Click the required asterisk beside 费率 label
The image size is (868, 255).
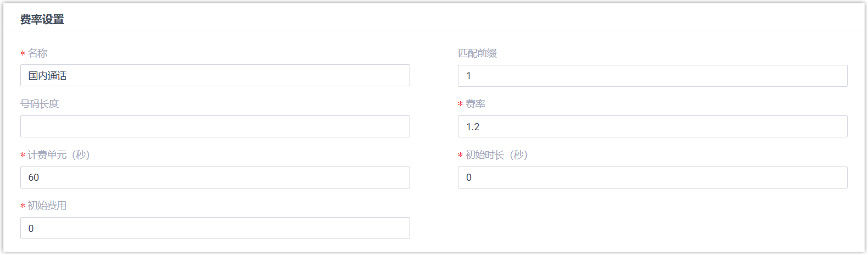coord(461,104)
